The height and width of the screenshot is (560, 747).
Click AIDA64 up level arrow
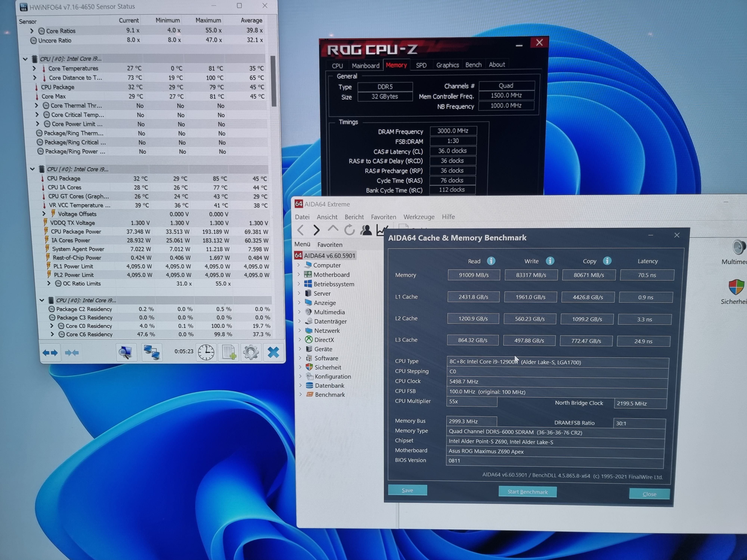[333, 229]
